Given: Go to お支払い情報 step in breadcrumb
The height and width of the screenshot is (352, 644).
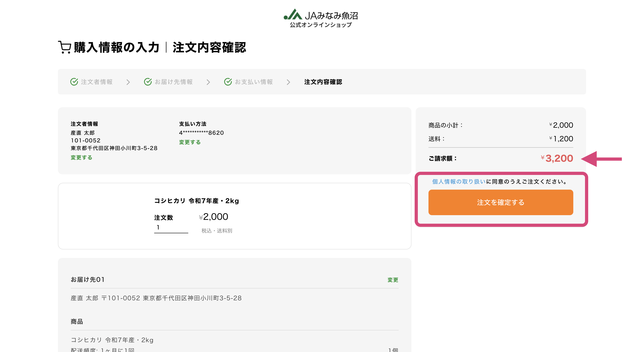Looking at the screenshot, I should (253, 82).
